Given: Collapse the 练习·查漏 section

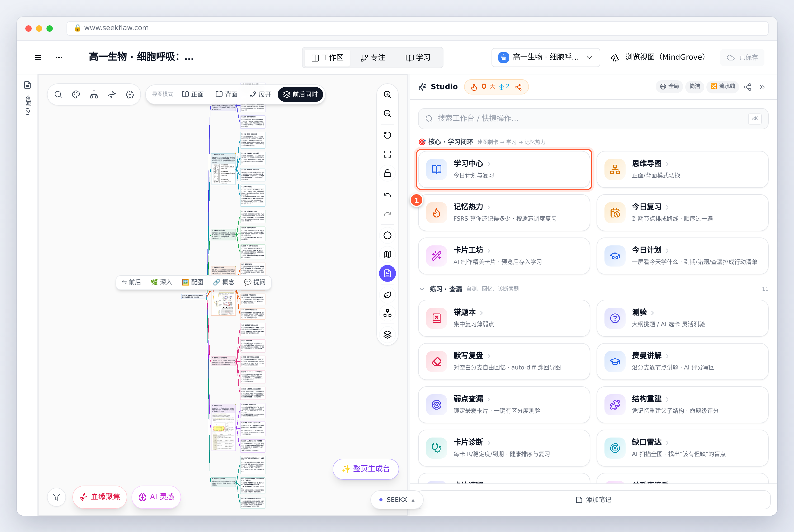Looking at the screenshot, I should pos(422,289).
